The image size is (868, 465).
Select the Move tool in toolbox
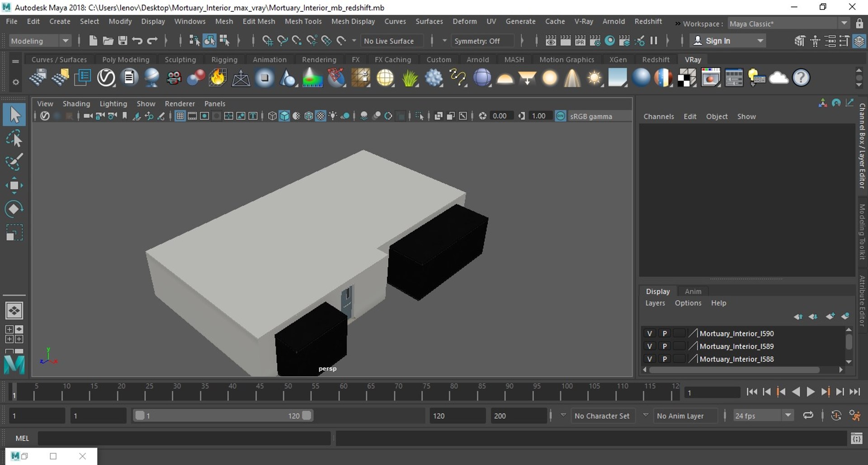[14, 185]
